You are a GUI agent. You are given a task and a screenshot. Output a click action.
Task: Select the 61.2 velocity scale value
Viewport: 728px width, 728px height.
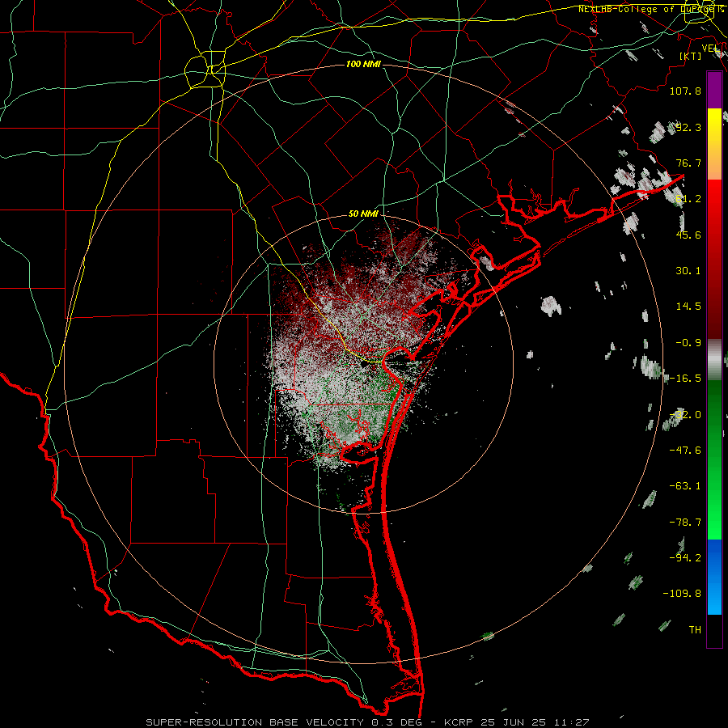(x=688, y=199)
